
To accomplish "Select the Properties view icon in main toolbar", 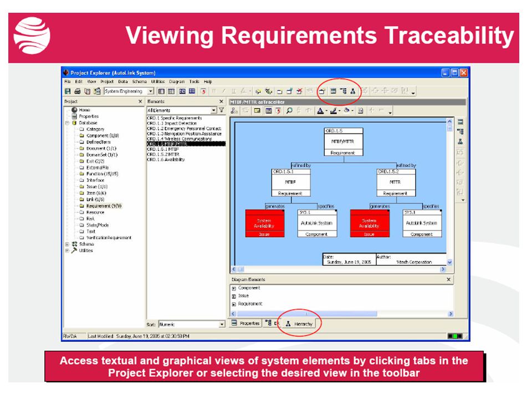I will [x=333, y=91].
